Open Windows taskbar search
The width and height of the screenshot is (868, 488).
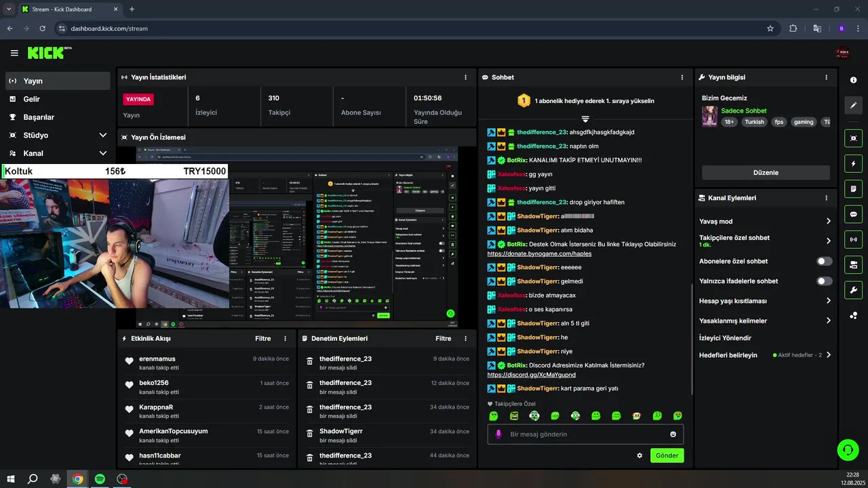pos(33,479)
